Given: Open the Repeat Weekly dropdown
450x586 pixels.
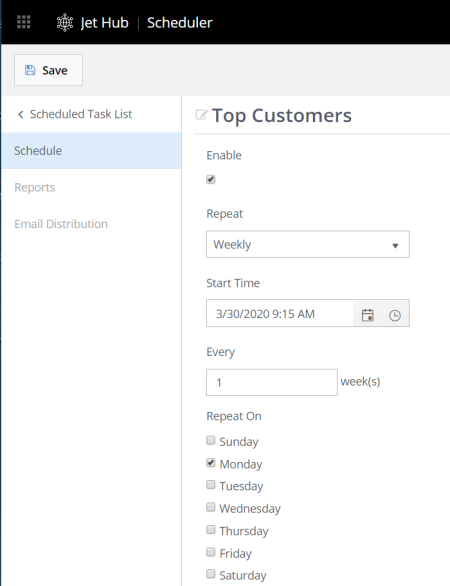Looking at the screenshot, I should tap(308, 244).
